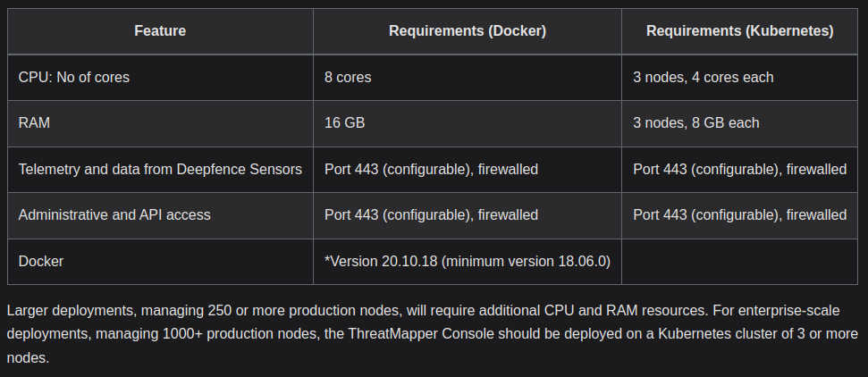Click the Requirements (Kubernetes) column header
The width and height of the screenshot is (868, 377).
coord(739,31)
